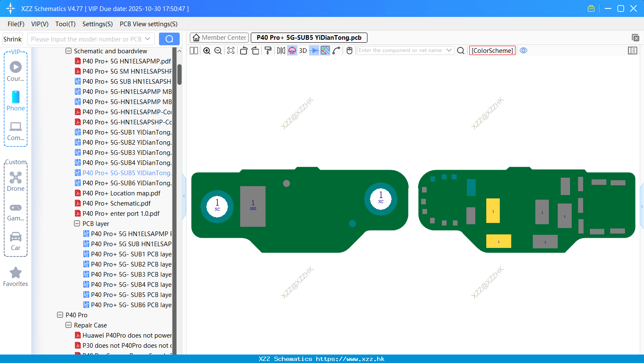Screen dimensions: 644x363
Task: Click the blue model search button
Action: coord(169,39)
